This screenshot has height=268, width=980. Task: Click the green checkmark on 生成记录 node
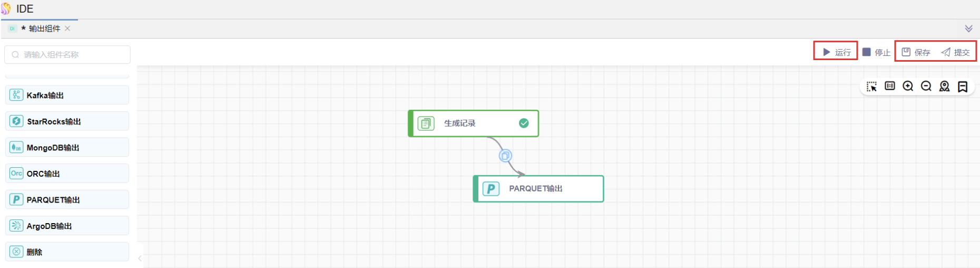coord(524,123)
